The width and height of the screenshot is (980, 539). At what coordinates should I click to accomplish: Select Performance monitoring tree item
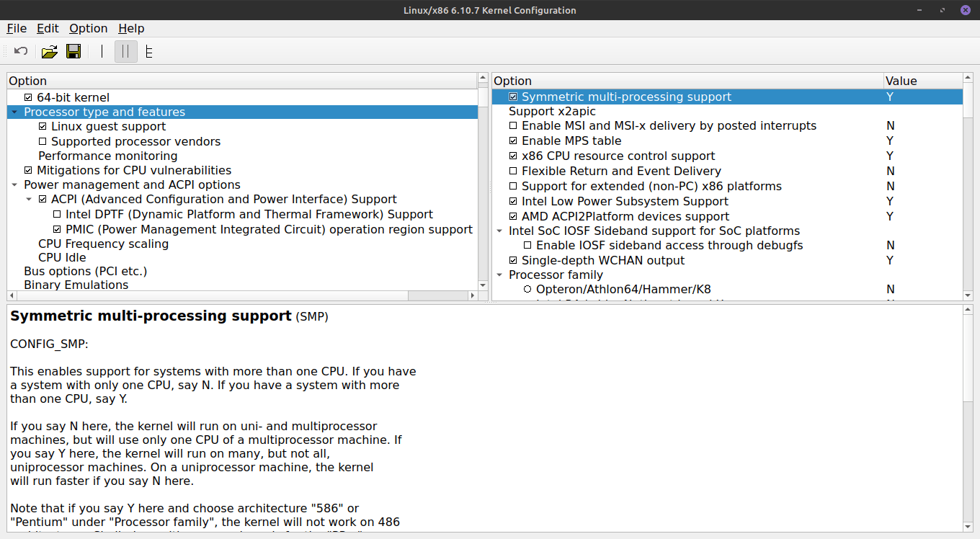coord(107,156)
